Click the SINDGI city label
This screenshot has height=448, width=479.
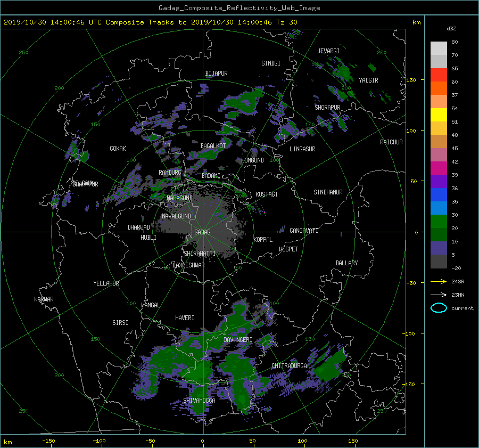271,63
